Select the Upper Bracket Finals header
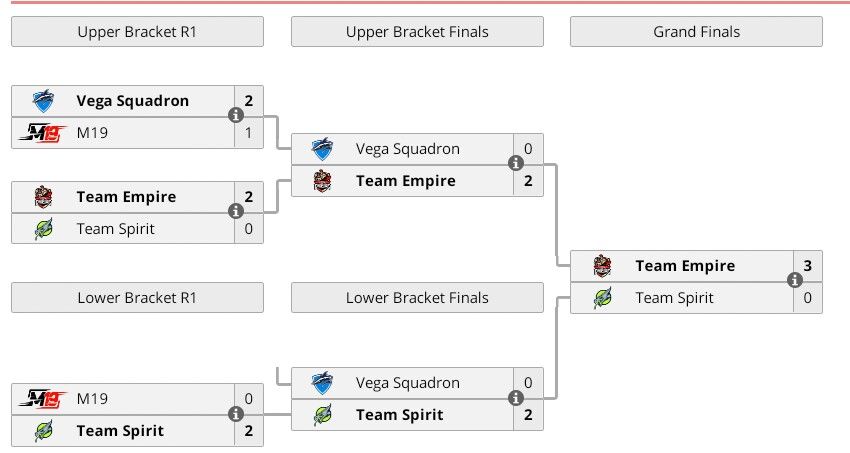 pyautogui.click(x=417, y=32)
